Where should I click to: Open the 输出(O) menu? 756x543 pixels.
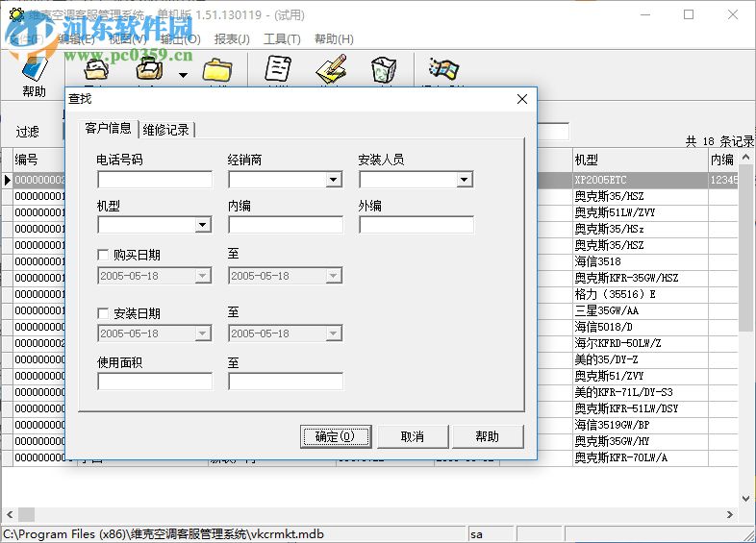[x=181, y=39]
